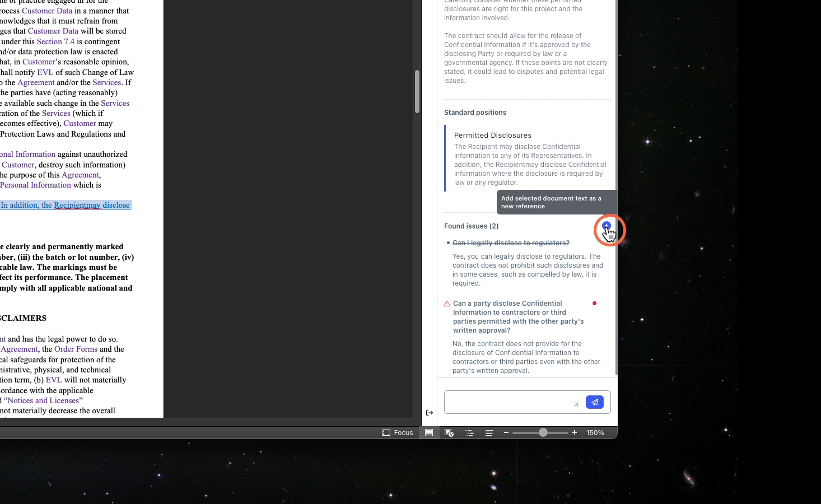Click the side panel scrollbar
This screenshot has width=821, height=504.
tap(616, 188)
